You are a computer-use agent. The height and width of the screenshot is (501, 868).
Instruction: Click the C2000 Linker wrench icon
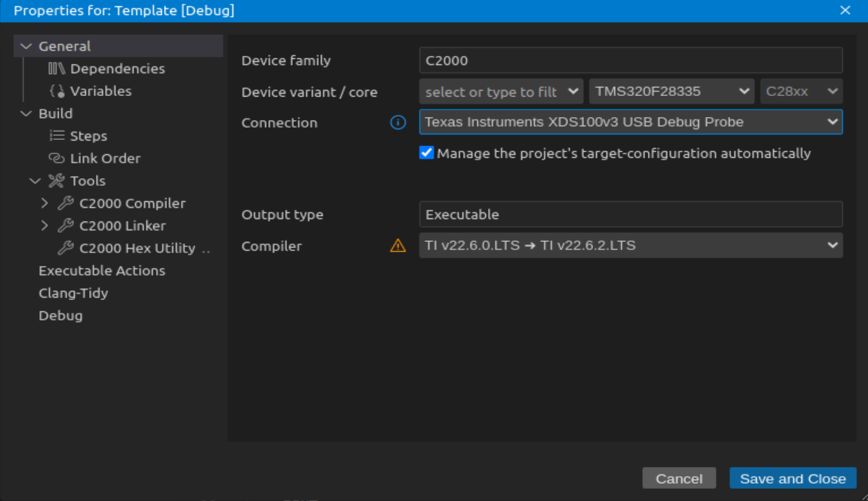66,225
